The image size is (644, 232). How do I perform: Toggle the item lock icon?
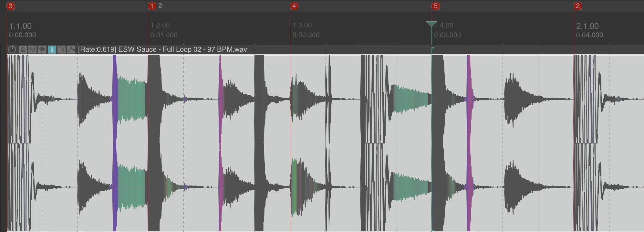23,49
